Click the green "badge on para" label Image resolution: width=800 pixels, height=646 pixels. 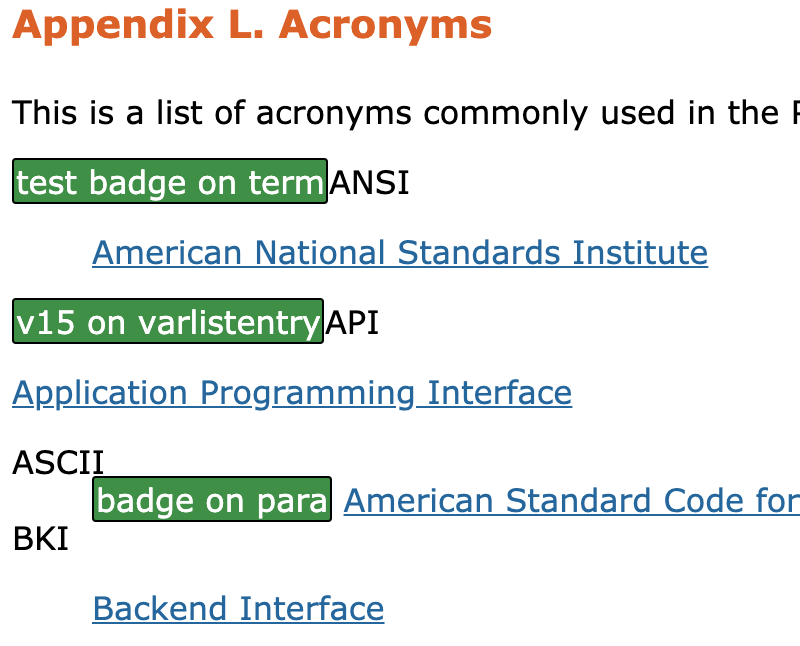point(212,500)
